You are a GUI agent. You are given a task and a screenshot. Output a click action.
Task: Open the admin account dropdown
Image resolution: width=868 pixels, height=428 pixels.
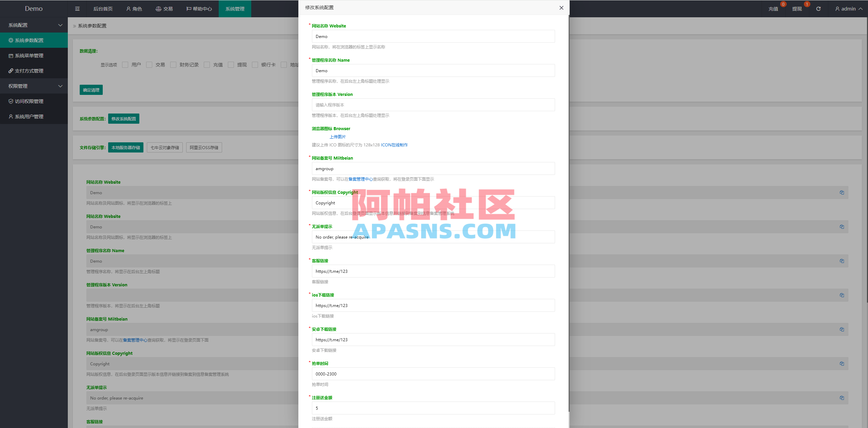[x=849, y=8]
